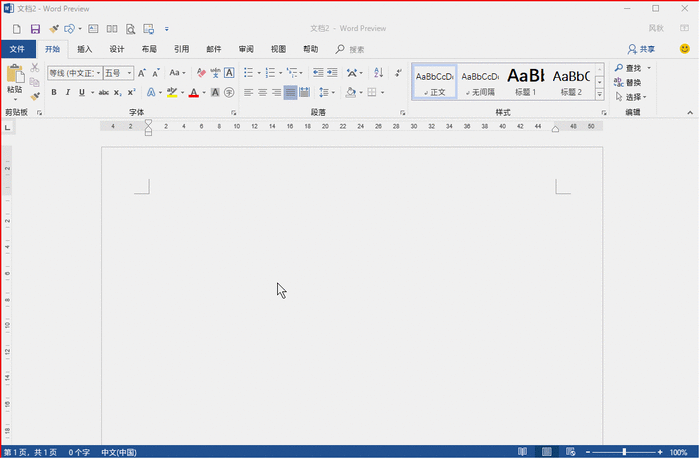Click the zoom slider handle in status bar
Screen dimensions: 700x459
pos(624,452)
